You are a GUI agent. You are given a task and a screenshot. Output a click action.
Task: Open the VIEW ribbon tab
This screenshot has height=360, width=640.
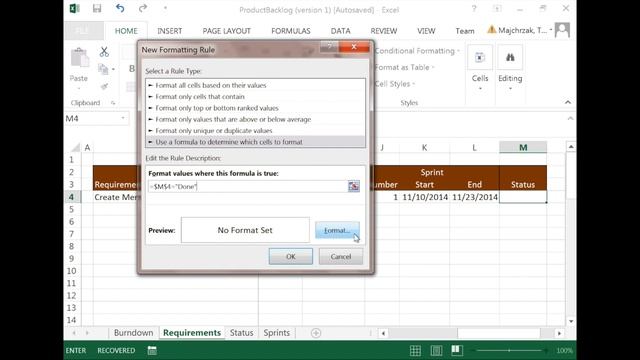tap(426, 31)
